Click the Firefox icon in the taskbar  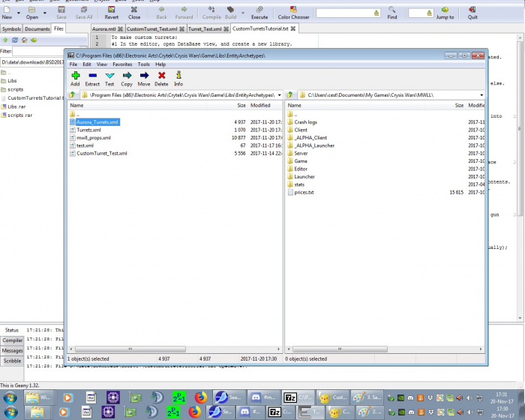click(x=200, y=397)
